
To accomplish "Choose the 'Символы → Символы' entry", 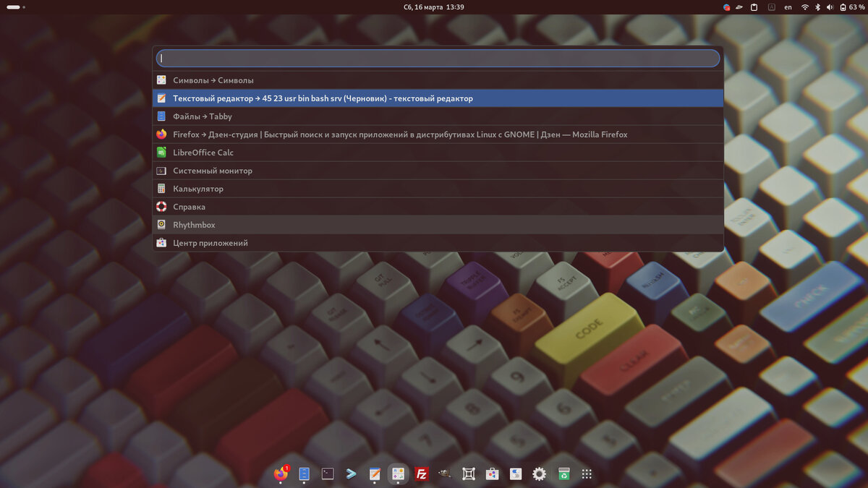I will tap(438, 80).
